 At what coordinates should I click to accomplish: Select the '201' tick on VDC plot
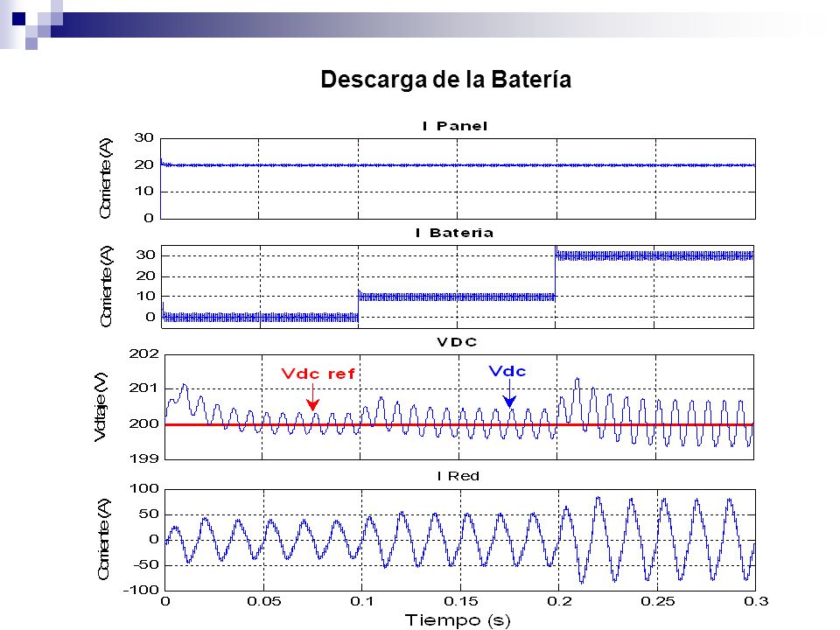pos(143,388)
